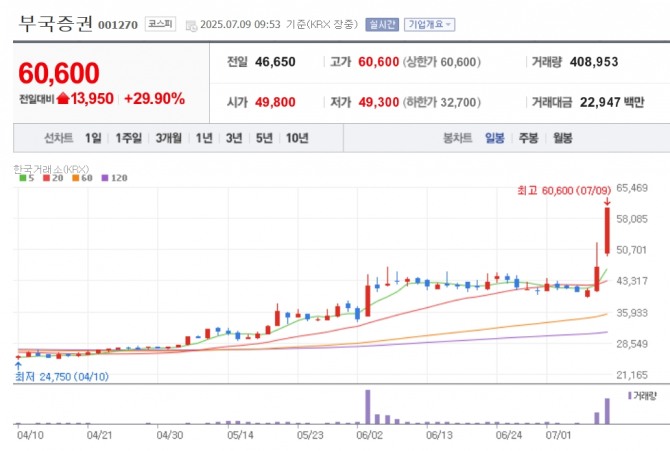Click the 65,469 price axis label
This screenshot has height=451, width=670.
tap(632, 188)
